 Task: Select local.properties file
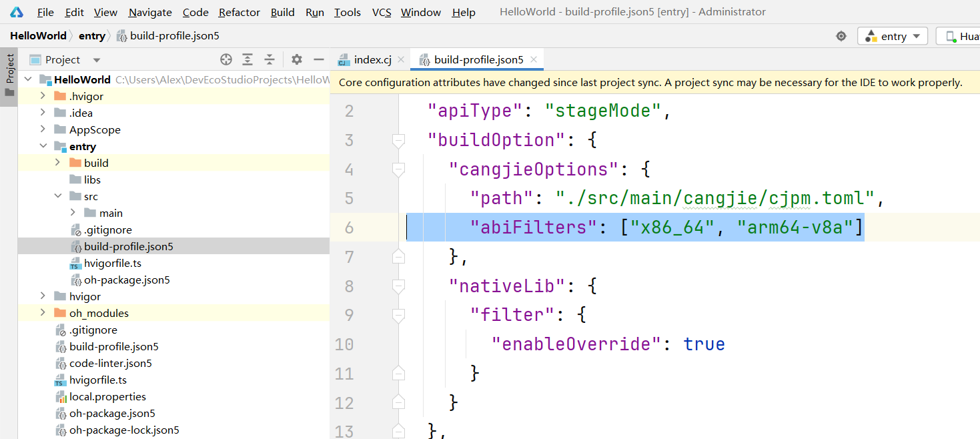107,396
